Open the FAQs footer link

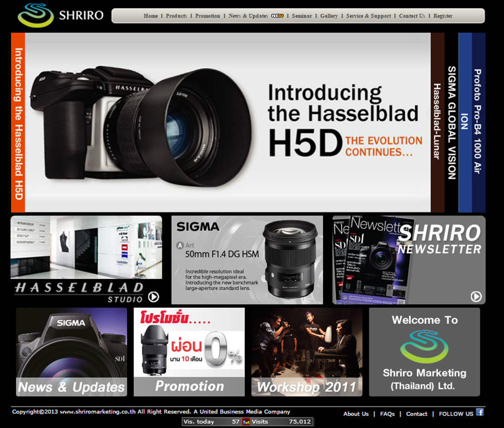point(387,414)
